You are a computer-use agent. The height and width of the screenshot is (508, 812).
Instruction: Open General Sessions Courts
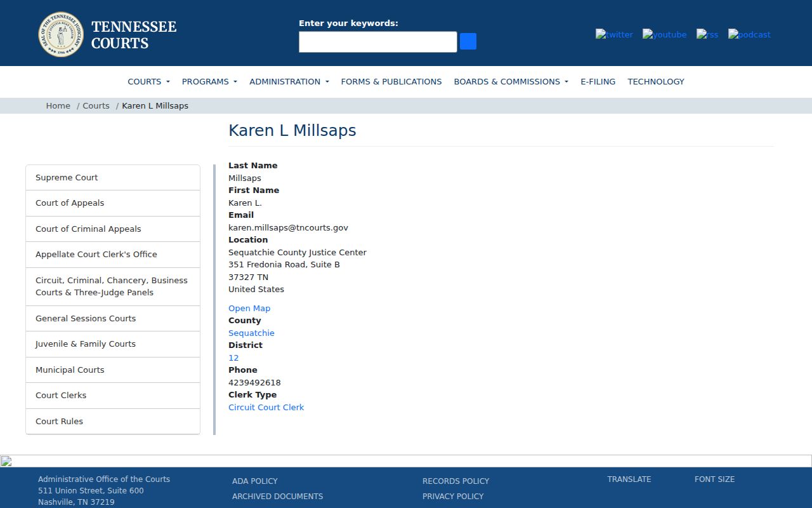click(x=113, y=319)
